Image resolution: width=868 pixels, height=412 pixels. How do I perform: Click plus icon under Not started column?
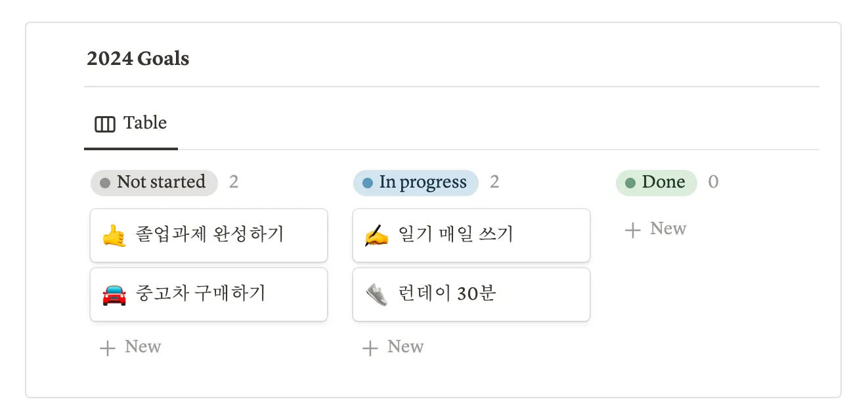tap(107, 348)
